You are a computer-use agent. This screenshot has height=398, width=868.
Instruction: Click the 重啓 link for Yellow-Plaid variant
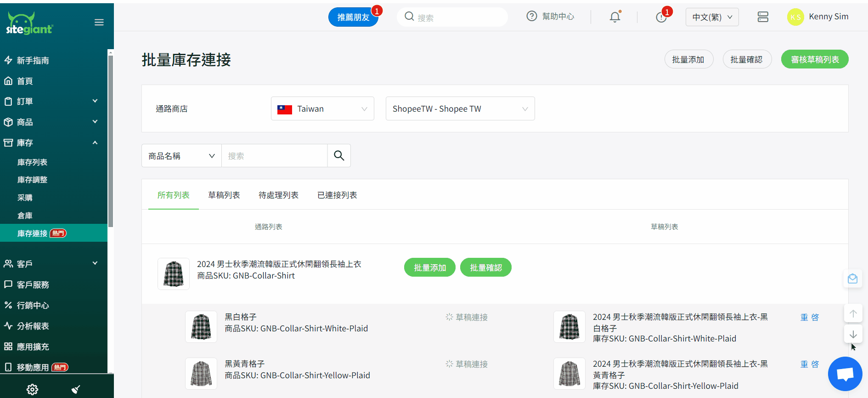810,364
